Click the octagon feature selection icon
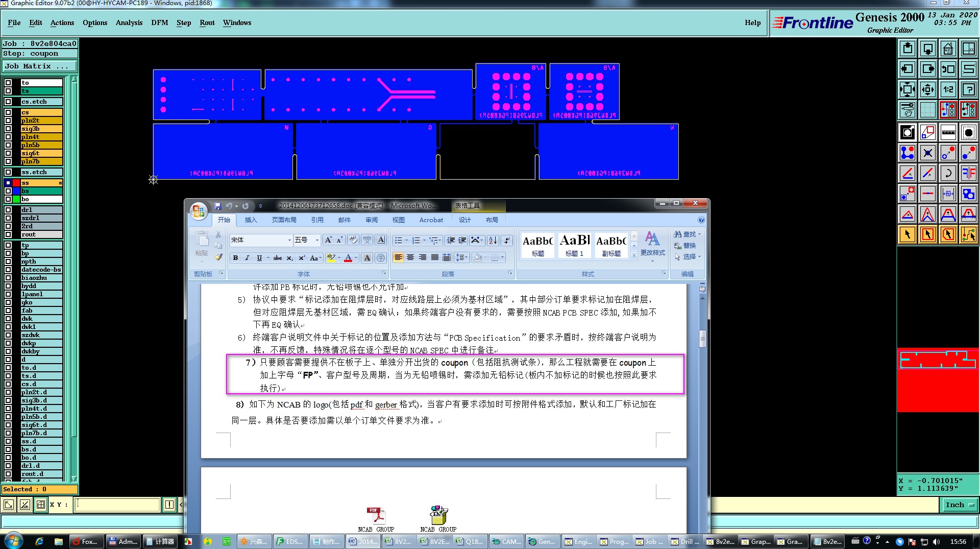 pyautogui.click(x=968, y=133)
